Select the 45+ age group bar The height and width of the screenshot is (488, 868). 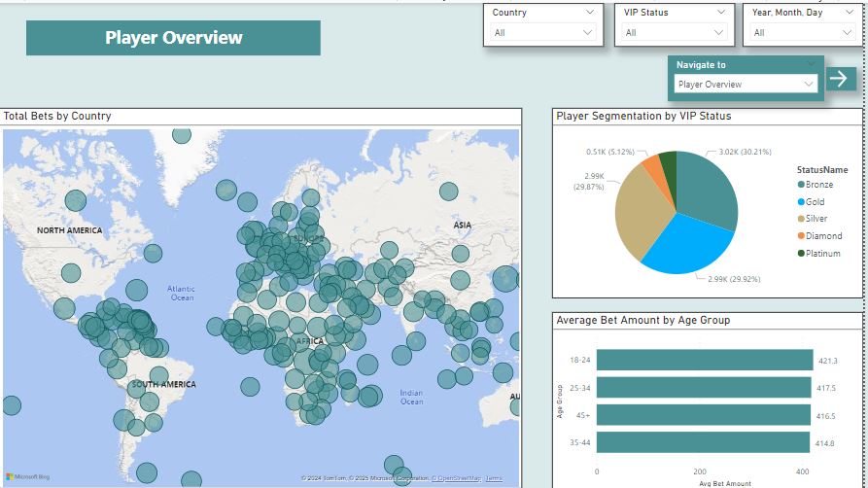coord(704,415)
